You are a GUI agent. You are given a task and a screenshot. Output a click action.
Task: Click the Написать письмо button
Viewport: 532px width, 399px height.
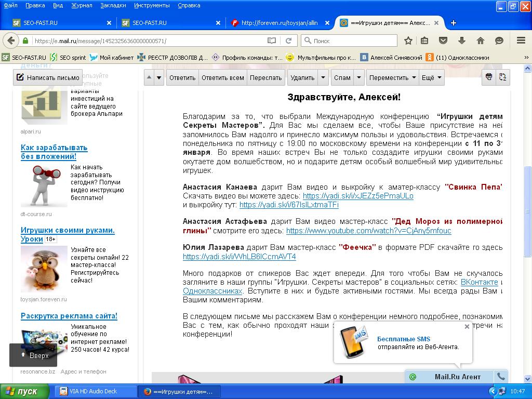point(48,77)
